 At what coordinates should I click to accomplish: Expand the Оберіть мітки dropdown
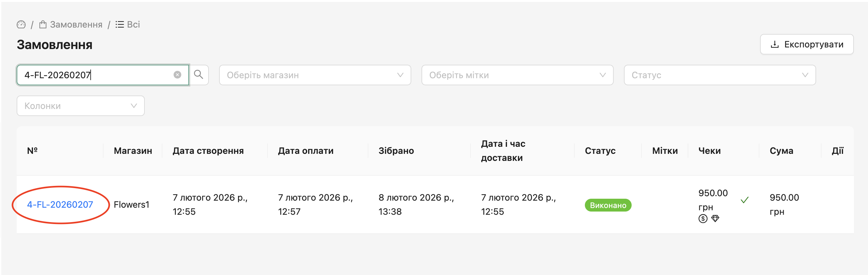click(x=517, y=75)
